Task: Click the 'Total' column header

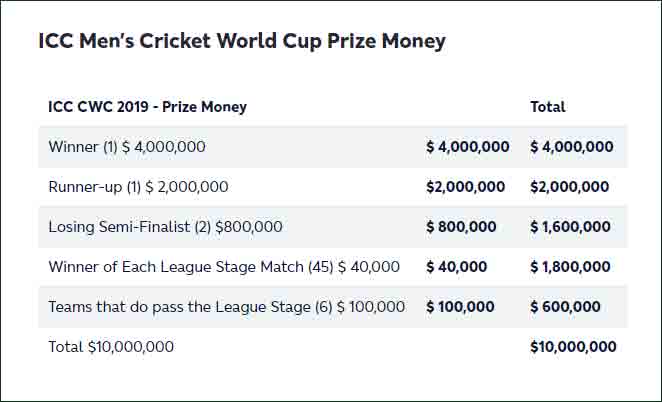Action: point(548,106)
